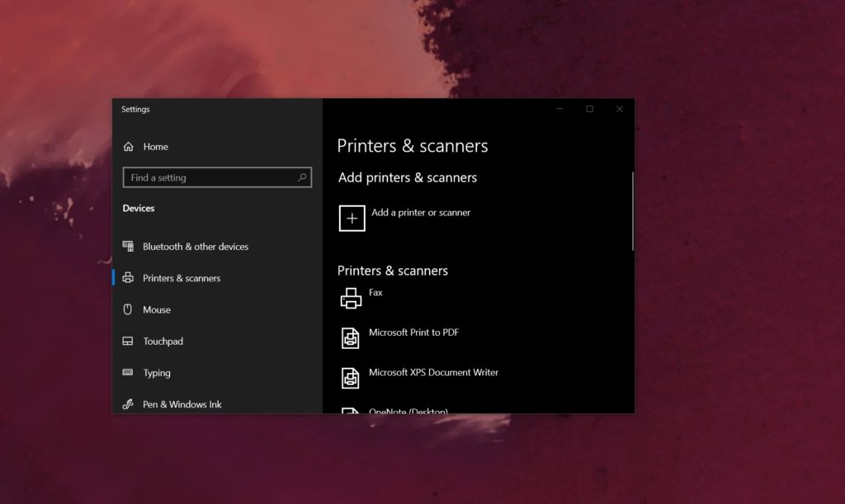845x504 pixels.
Task: Click Add a printer or scanner
Action: pos(421,212)
